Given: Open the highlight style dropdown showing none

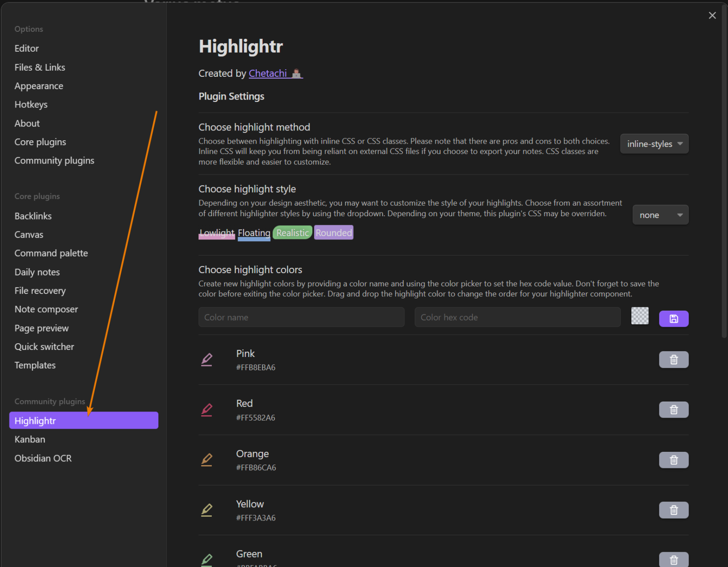Looking at the screenshot, I should (660, 215).
